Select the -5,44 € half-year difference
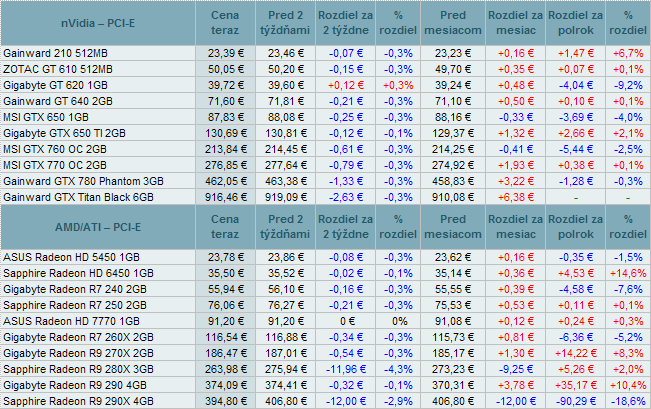This screenshot has height=409, width=651. pyautogui.click(x=575, y=149)
